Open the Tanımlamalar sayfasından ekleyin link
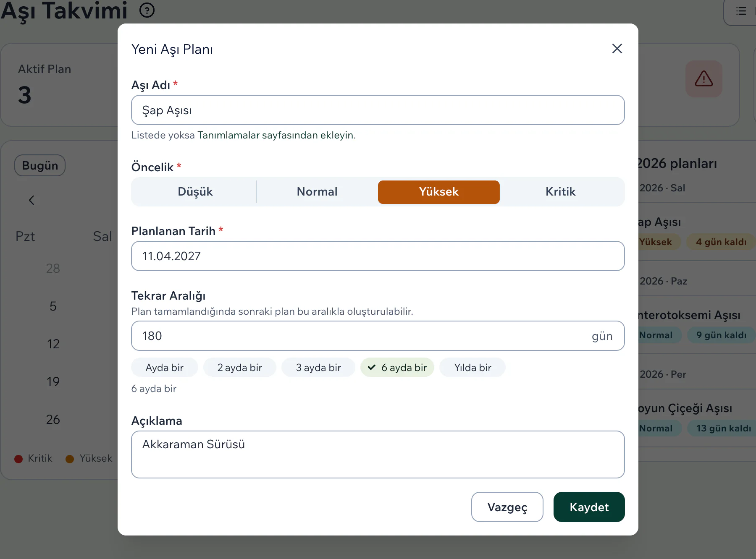This screenshot has height=559, width=756. [276, 135]
